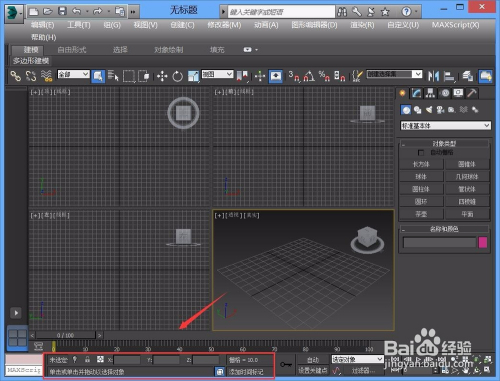500x381 pixels.
Task: Click the Mirror tool icon
Action: 433,76
